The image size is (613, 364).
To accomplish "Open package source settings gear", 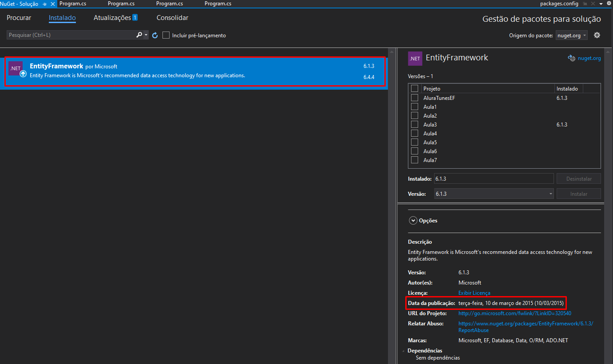I will [597, 35].
